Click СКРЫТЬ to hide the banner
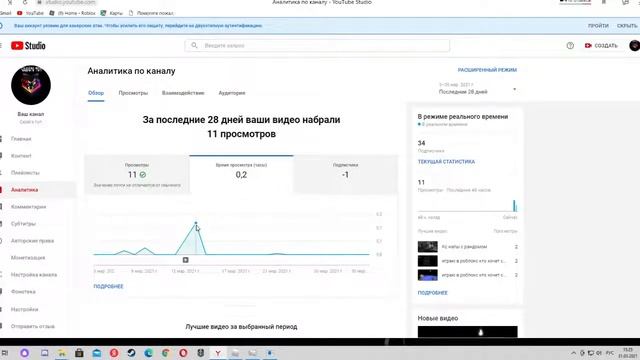Screen dimensions: 640x360 627,26
